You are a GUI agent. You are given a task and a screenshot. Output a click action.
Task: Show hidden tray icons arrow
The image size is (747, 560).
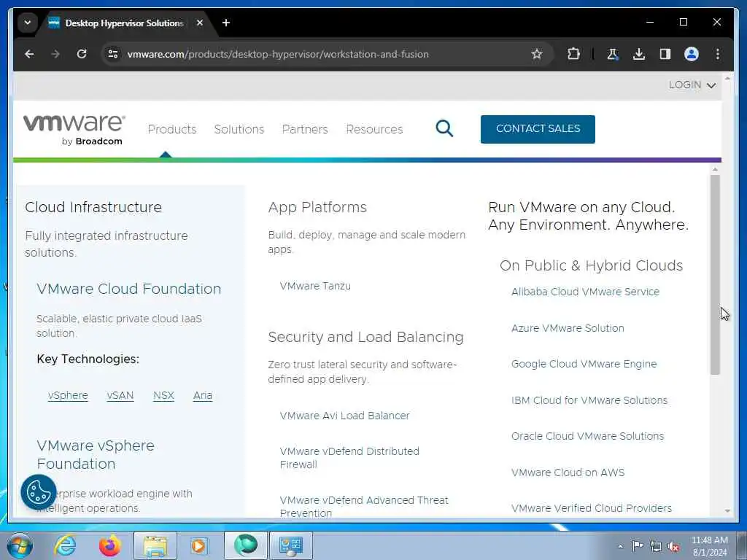pos(620,546)
